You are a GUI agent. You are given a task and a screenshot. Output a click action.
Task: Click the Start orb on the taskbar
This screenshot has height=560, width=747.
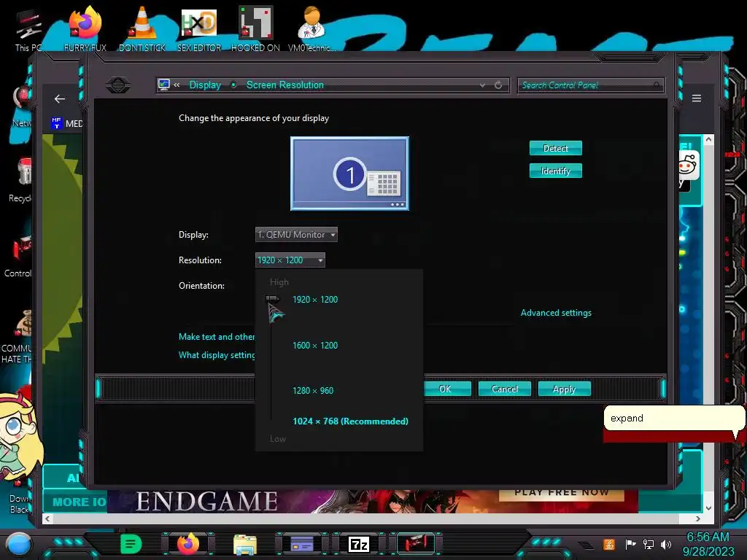tap(18, 544)
